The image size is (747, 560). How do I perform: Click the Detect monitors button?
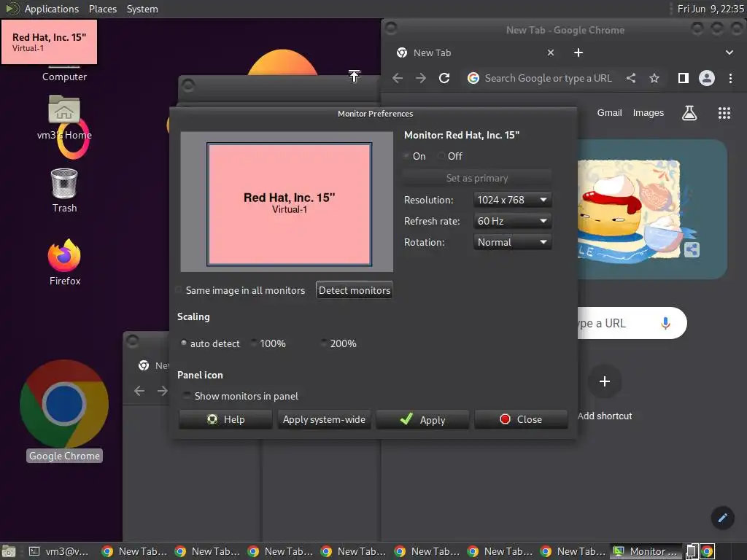click(x=354, y=290)
